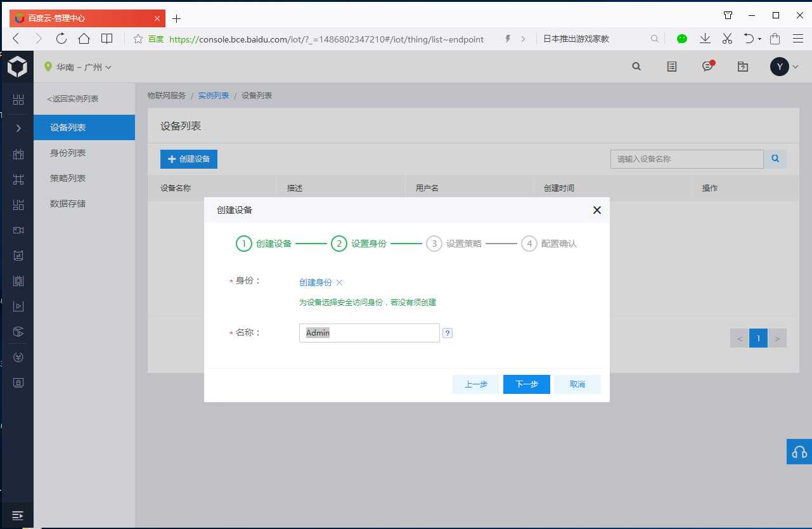Click the help folder question icon
Screen dimensions: 812x529
coord(743,66)
